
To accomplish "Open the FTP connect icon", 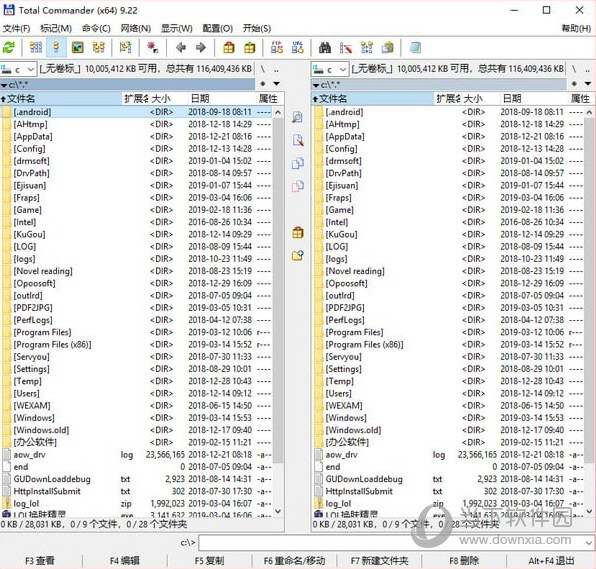I will click(277, 48).
